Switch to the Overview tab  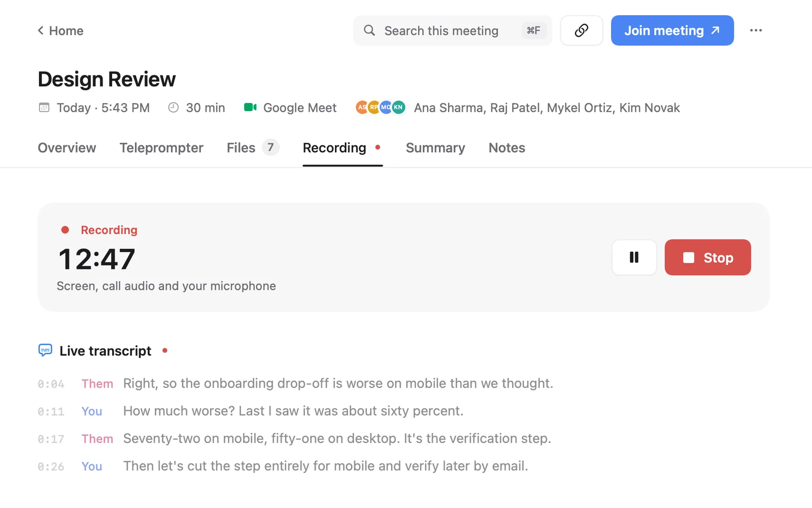(67, 148)
